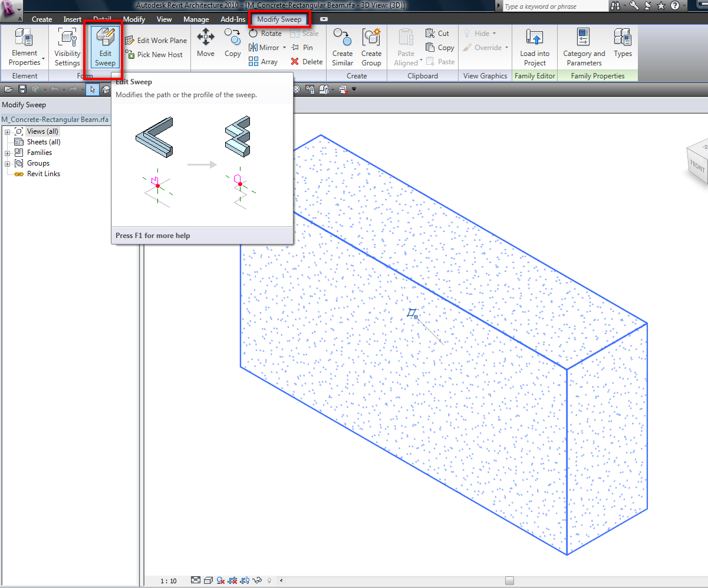The image size is (708, 588).
Task: Select the ribbon Copy tool beside Move
Action: (x=233, y=42)
